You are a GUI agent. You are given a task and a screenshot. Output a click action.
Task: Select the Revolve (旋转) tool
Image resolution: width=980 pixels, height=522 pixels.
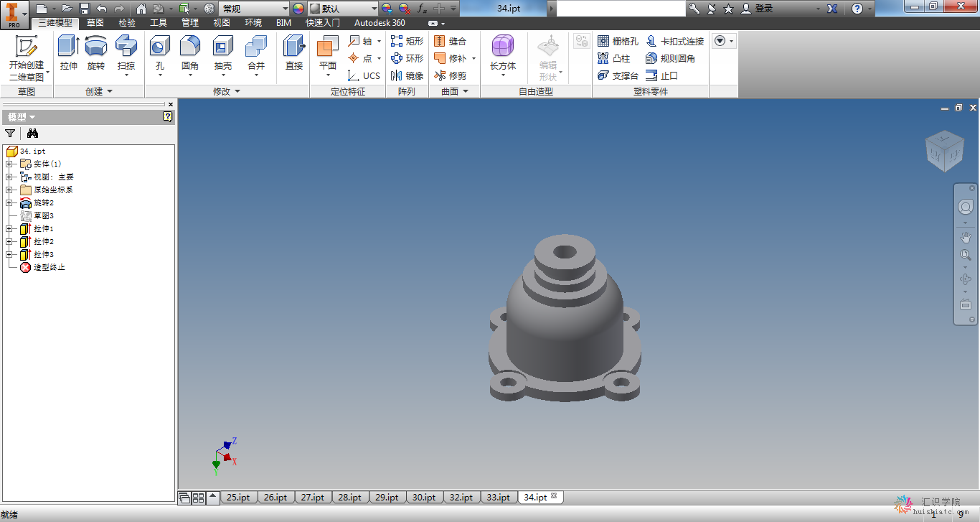[x=96, y=53]
